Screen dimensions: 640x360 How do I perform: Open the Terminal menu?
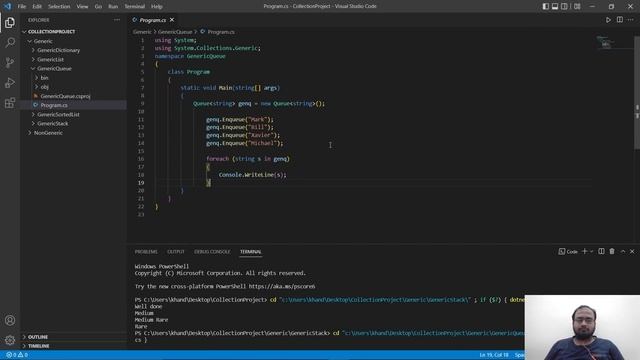coord(135,7)
